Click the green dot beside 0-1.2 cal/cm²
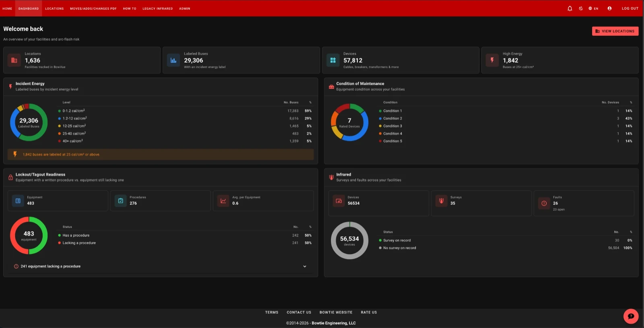This screenshot has width=644, height=328. (60, 111)
